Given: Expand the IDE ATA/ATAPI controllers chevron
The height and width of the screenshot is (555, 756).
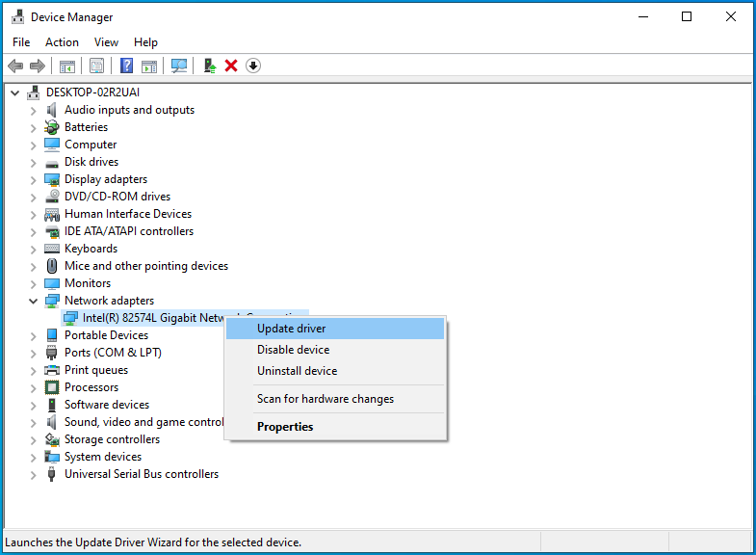Looking at the screenshot, I should point(34,232).
